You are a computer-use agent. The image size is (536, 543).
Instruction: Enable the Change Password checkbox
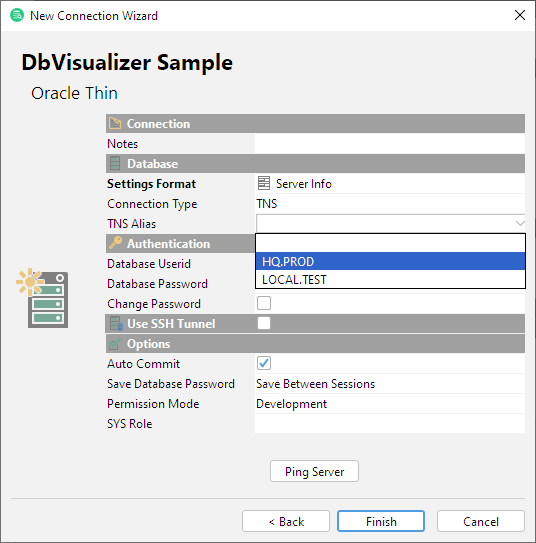point(264,303)
